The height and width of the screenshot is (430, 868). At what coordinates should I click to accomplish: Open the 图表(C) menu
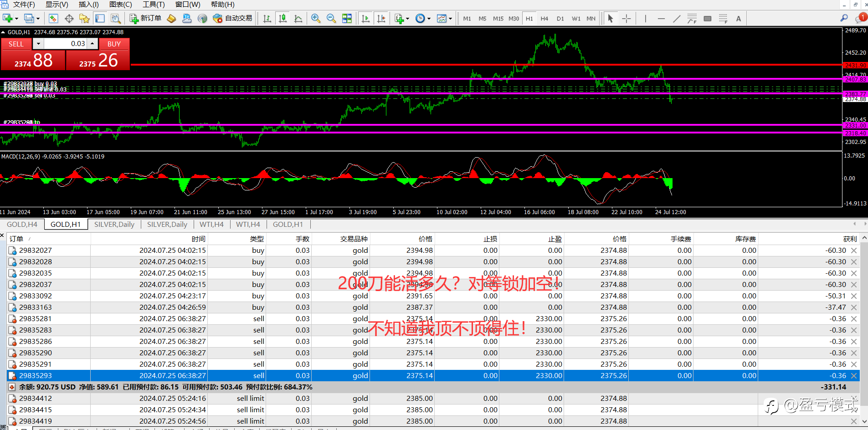pos(120,5)
